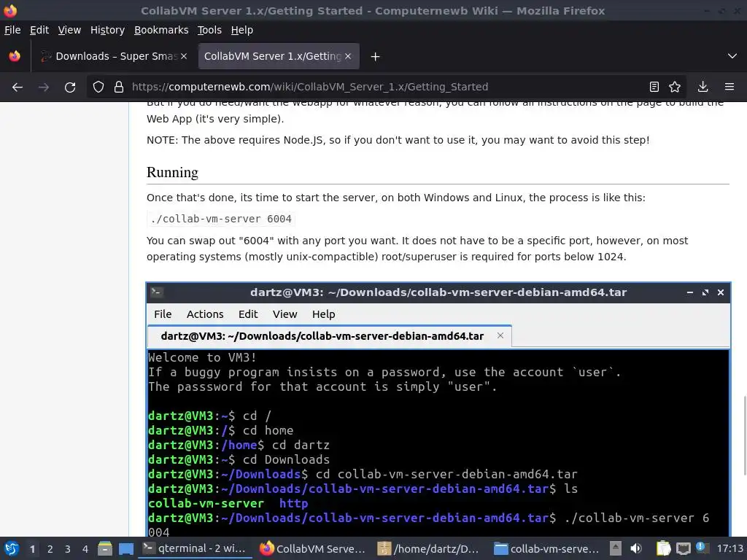The height and width of the screenshot is (560, 747).
Task: Click the Running section heading
Action: [172, 172]
